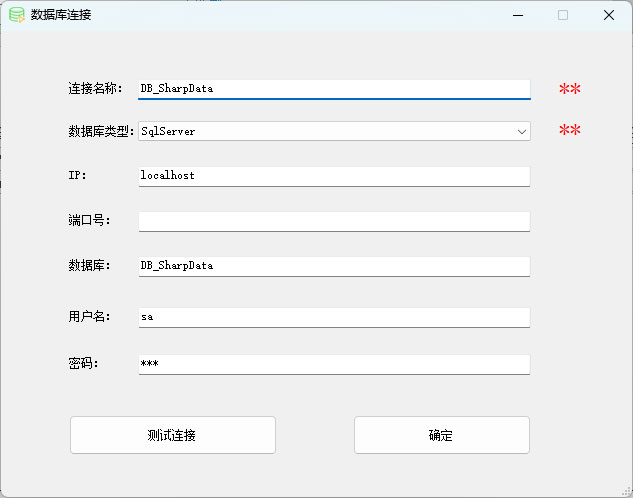Confirm with the 确定 button
Image resolution: width=633 pixels, height=498 pixels.
[441, 435]
